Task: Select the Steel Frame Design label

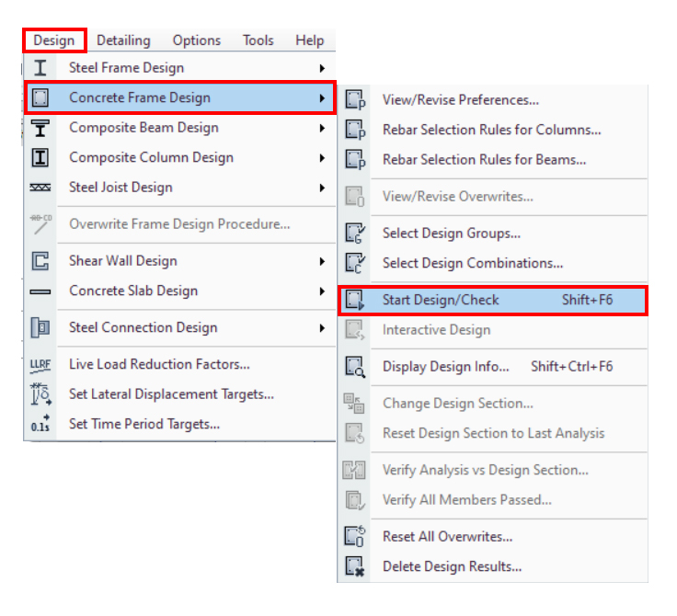Action: coord(127,68)
